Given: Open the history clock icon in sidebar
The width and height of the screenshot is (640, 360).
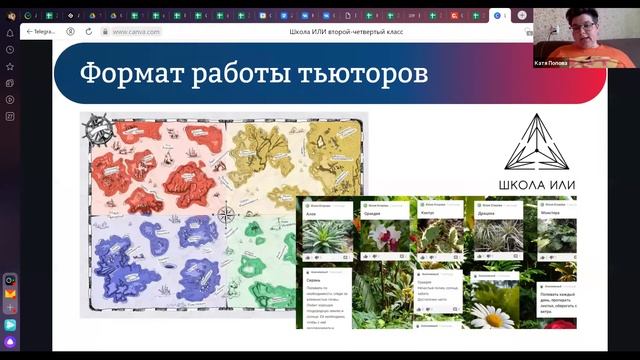Looking at the screenshot, I should [10, 50].
